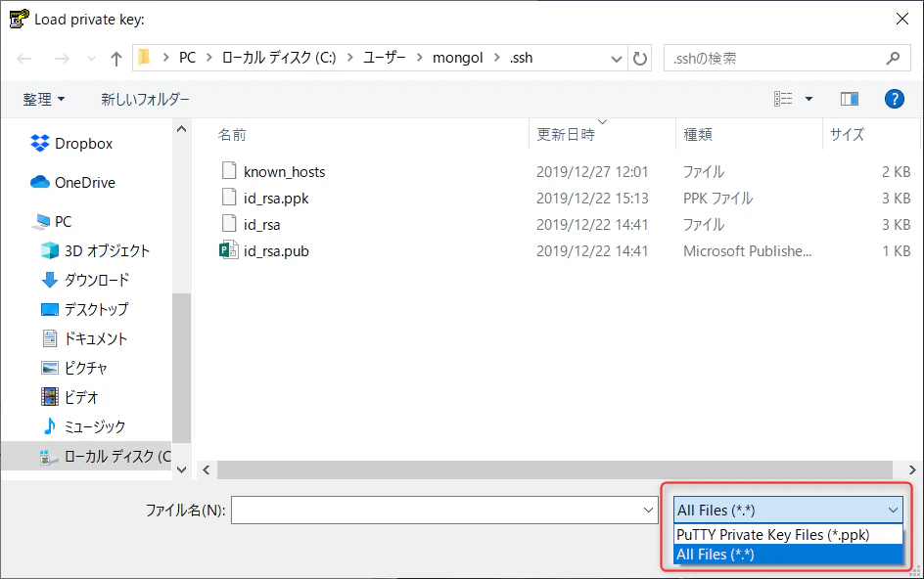
Task: Click the Publisher icon of id_rsa.pub
Action: coord(229,250)
